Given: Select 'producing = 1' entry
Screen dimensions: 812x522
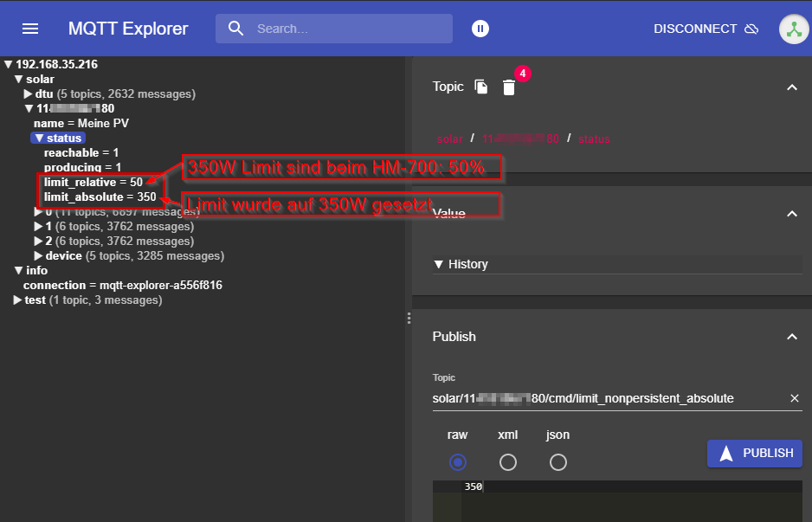Looking at the screenshot, I should (x=82, y=167).
